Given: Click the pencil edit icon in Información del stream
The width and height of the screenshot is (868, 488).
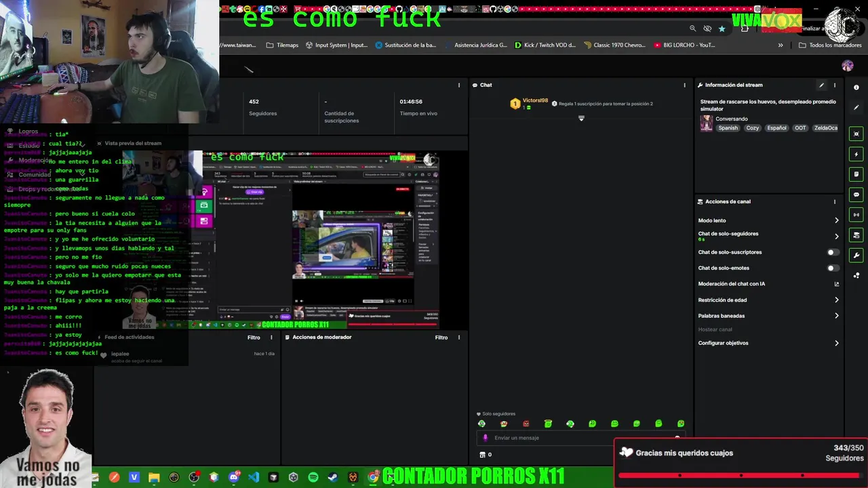Looking at the screenshot, I should (x=821, y=85).
